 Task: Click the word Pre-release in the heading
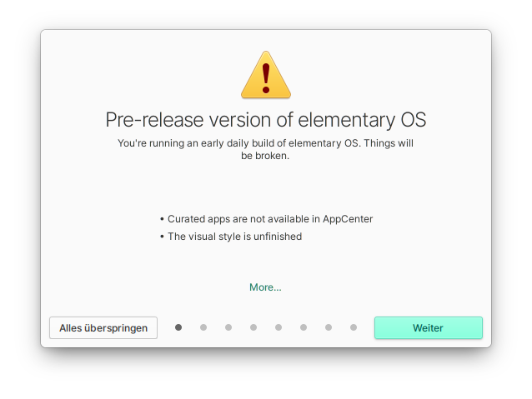(x=154, y=120)
